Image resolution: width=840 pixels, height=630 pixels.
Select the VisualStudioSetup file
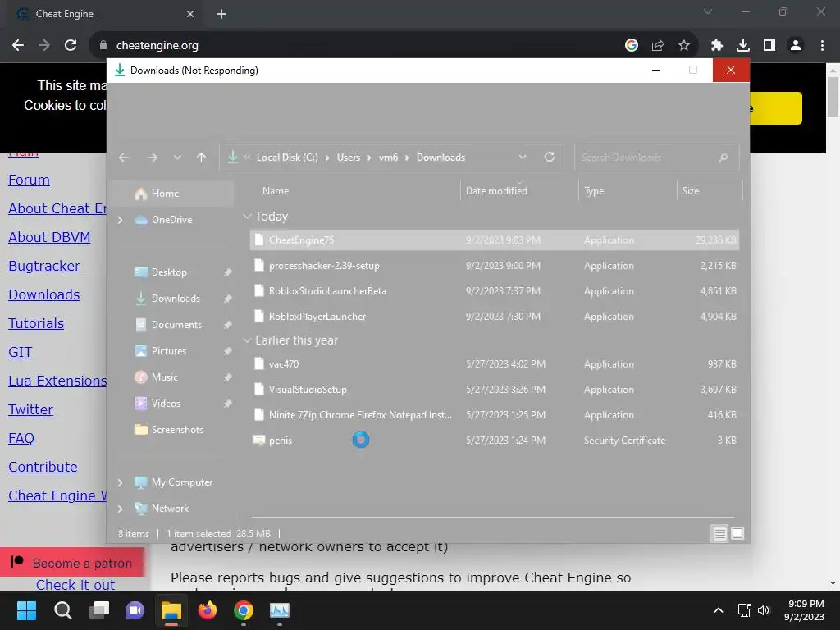pyautogui.click(x=495, y=390)
